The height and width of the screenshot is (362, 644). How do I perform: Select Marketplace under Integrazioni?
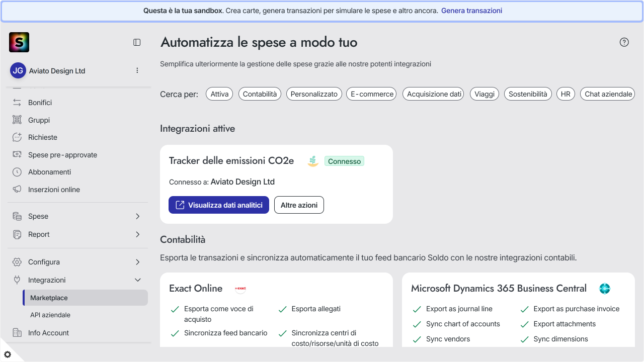click(86, 298)
